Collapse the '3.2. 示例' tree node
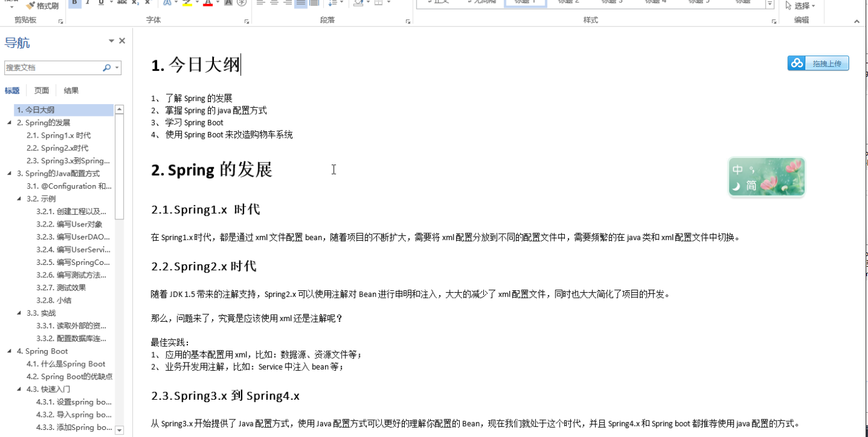The height and width of the screenshot is (437, 868). tap(19, 199)
